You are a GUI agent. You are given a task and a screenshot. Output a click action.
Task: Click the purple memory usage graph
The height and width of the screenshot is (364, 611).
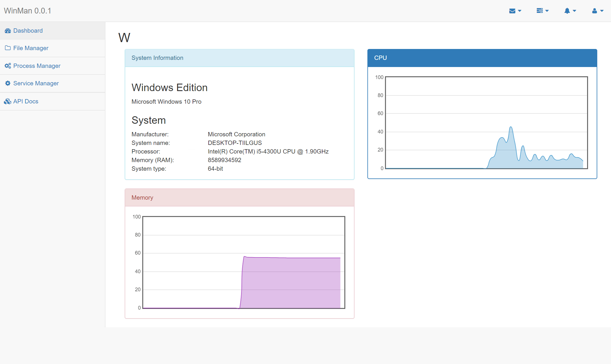point(289,282)
